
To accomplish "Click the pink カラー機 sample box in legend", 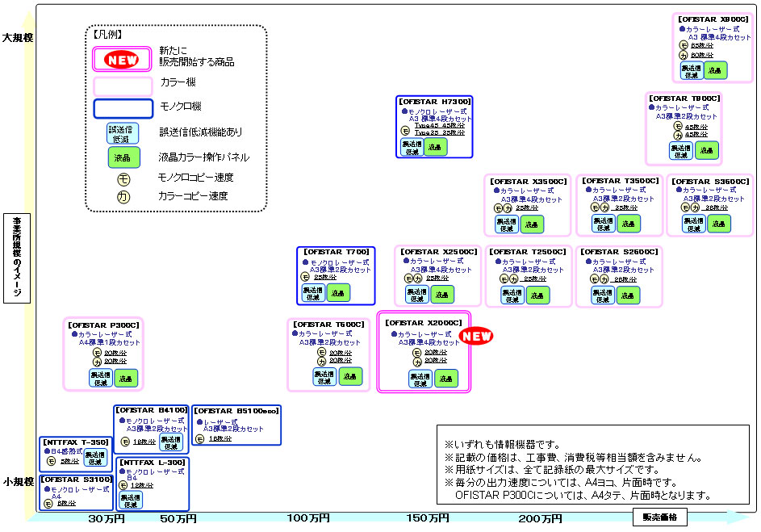I will click(123, 86).
